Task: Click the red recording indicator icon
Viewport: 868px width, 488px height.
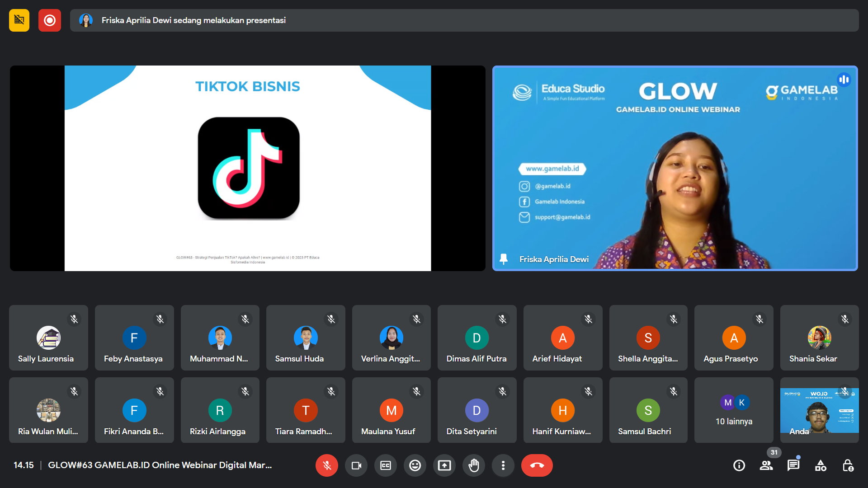Action: (50, 20)
